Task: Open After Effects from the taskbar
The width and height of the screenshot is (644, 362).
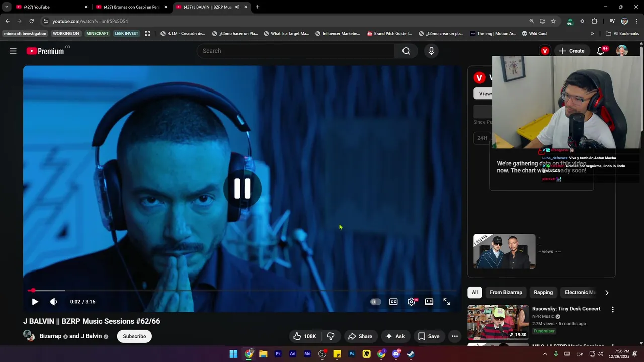Action: click(293, 354)
